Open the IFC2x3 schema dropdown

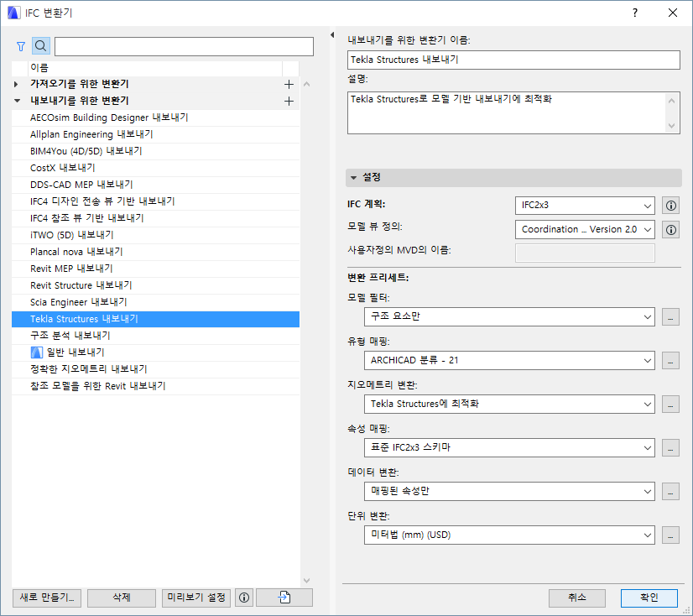point(585,206)
